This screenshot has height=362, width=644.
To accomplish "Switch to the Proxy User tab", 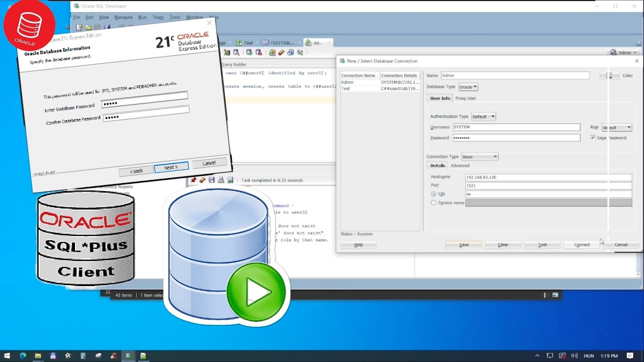I will point(465,99).
